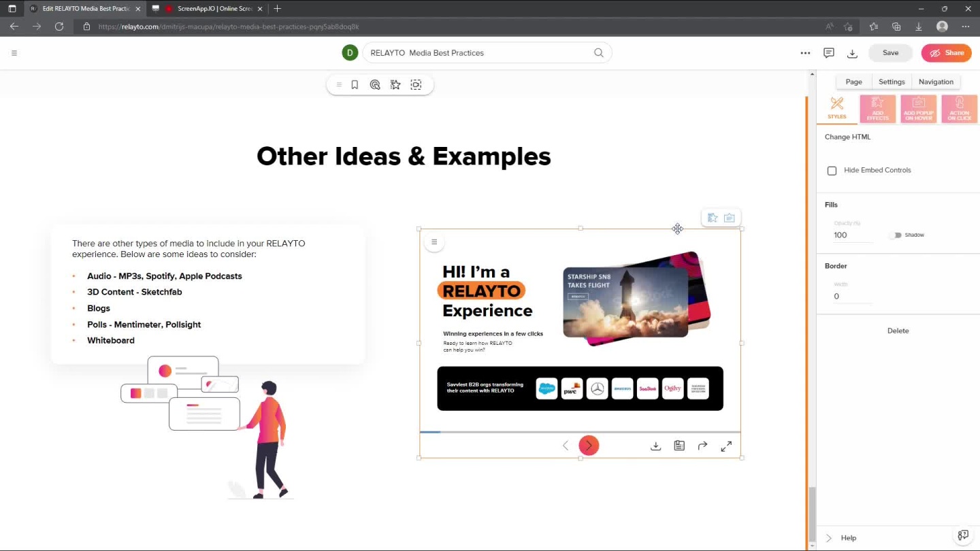Image resolution: width=980 pixels, height=551 pixels.
Task: Click the embed presentation progress bar
Action: click(x=580, y=432)
